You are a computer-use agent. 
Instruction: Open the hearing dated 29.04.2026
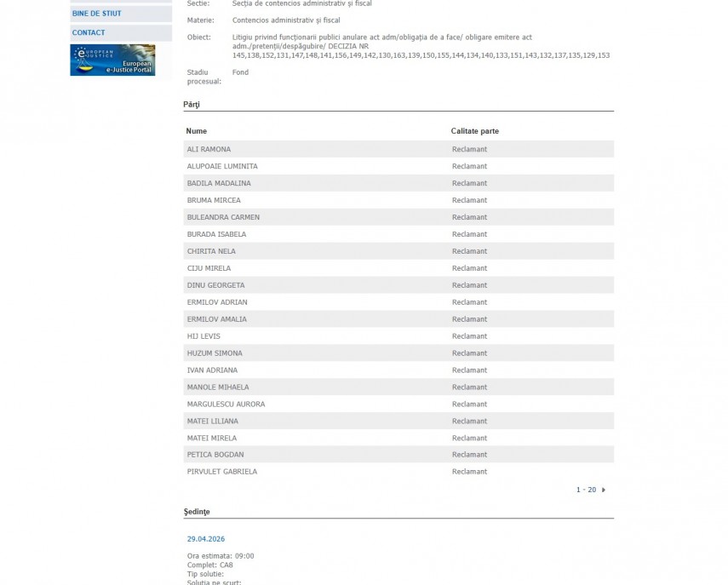point(206,539)
